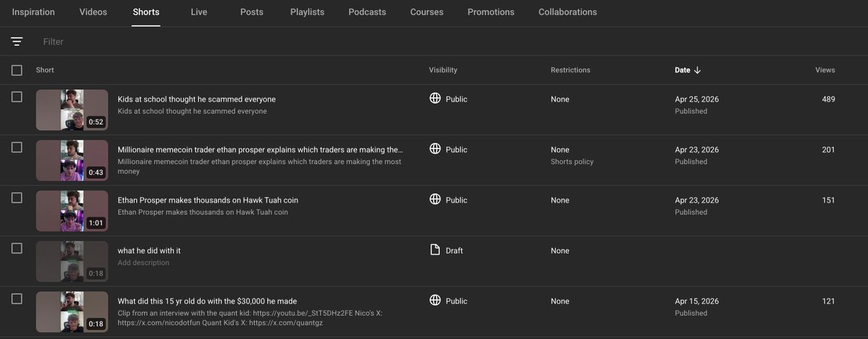Click globe icon on 15 yr old short

click(435, 300)
